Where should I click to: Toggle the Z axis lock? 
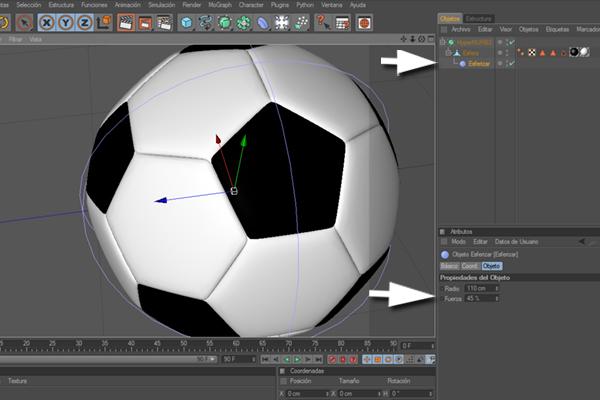coord(84,23)
